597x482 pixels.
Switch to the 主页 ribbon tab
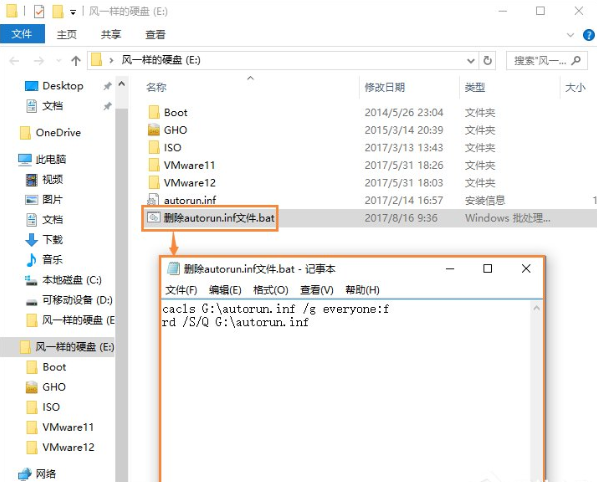click(x=67, y=35)
